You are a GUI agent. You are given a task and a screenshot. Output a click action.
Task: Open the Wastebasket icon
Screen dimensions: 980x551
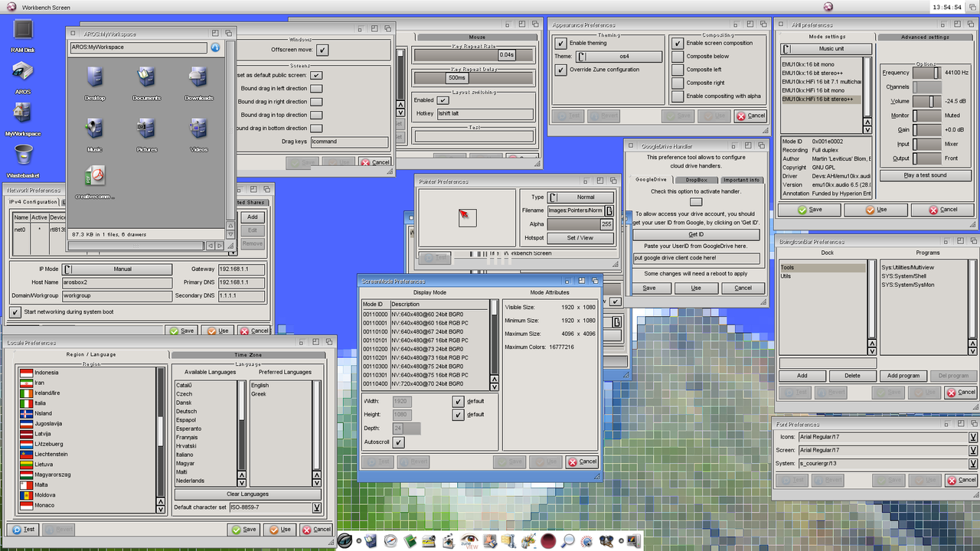click(23, 155)
